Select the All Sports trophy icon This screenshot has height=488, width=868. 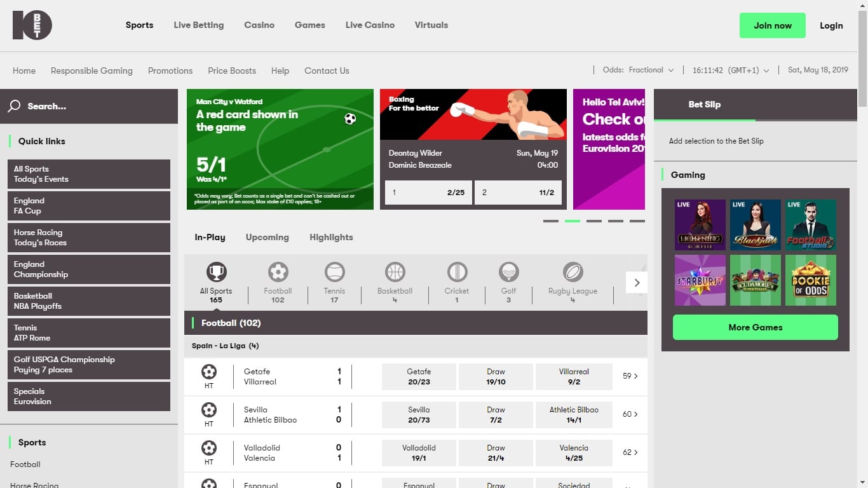(216, 273)
